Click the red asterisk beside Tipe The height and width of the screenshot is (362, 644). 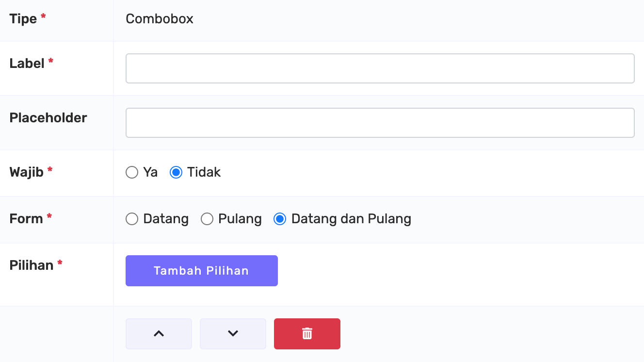tap(43, 16)
